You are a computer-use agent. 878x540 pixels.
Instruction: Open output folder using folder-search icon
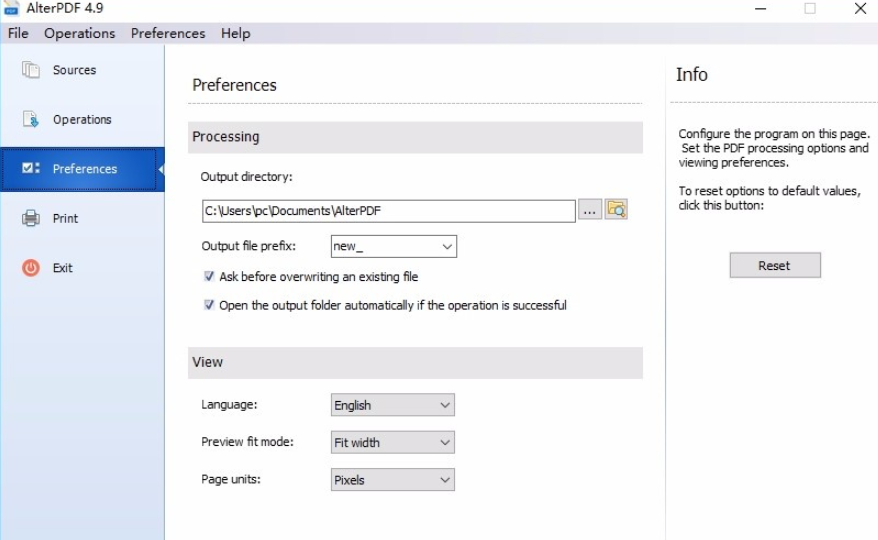pyautogui.click(x=616, y=210)
